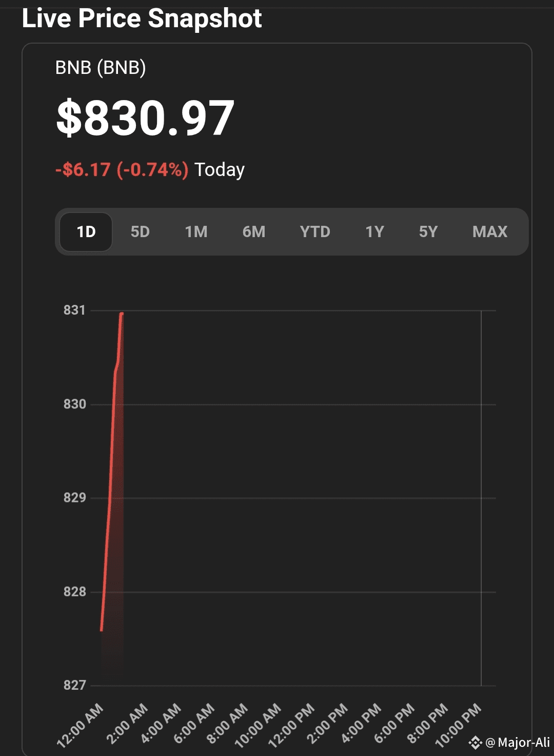Choose the 6M time range
This screenshot has height=756, width=554.
pyautogui.click(x=254, y=232)
